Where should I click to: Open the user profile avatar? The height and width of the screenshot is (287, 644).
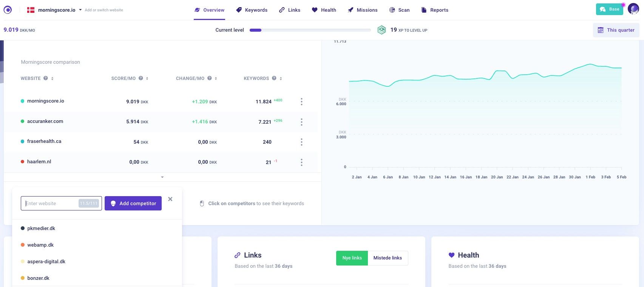click(x=633, y=9)
